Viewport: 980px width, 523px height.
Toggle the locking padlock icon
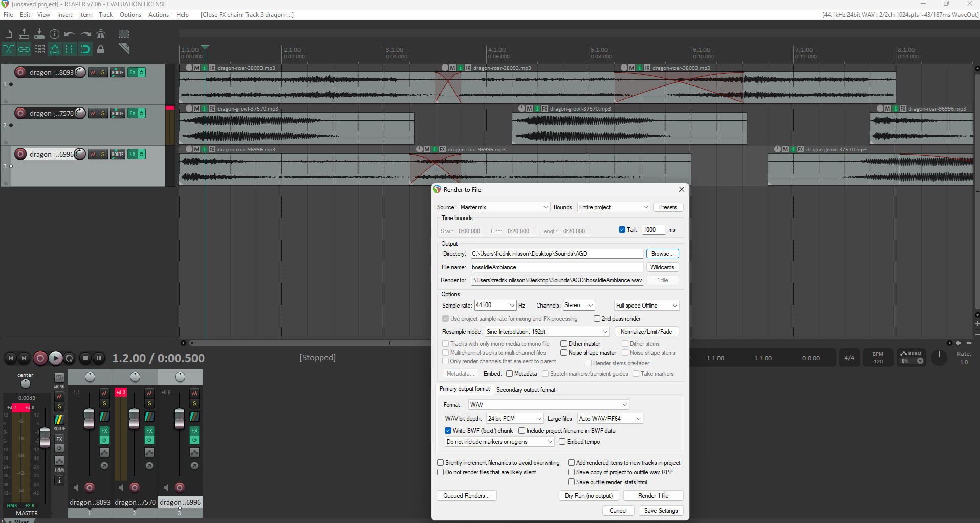(101, 49)
